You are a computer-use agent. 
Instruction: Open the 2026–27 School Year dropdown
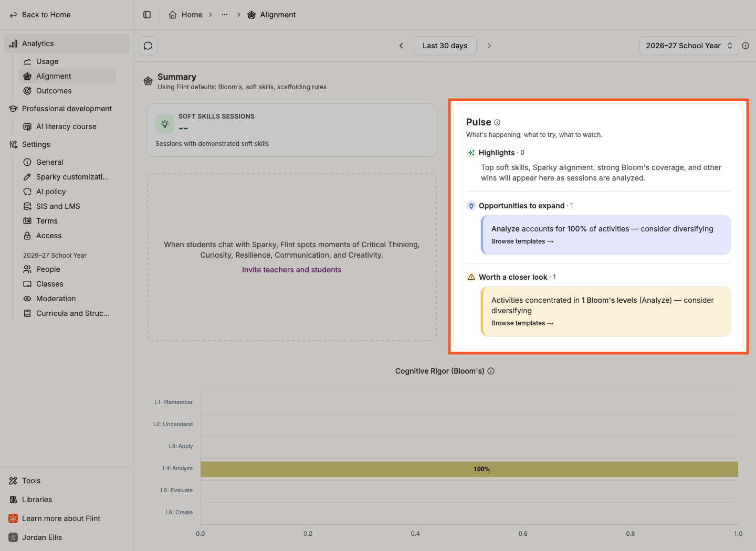click(x=689, y=46)
